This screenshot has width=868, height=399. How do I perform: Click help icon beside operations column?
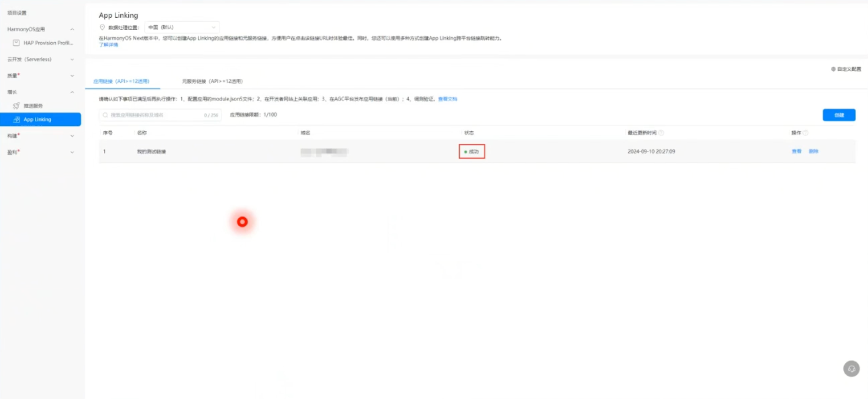click(805, 133)
